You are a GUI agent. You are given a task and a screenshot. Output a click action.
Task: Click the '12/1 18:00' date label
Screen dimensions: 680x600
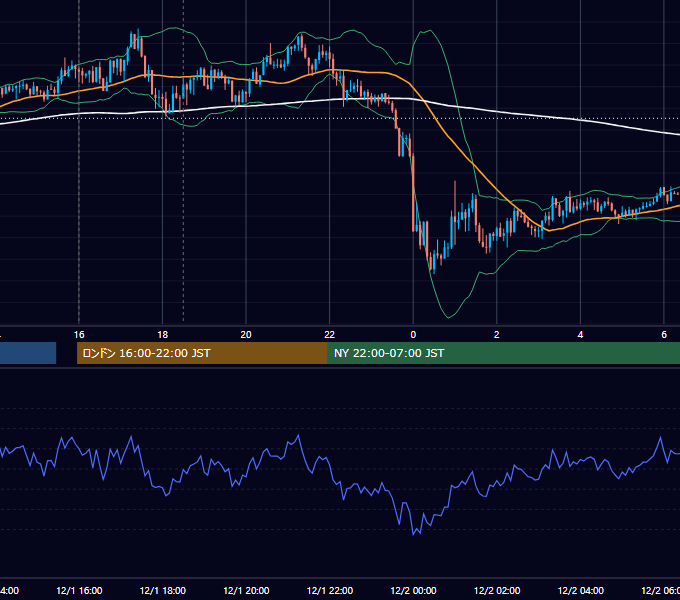point(163,591)
